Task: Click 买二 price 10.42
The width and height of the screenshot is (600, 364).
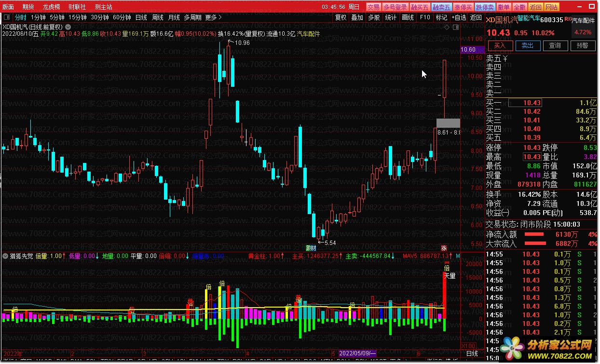Action: click(532, 112)
